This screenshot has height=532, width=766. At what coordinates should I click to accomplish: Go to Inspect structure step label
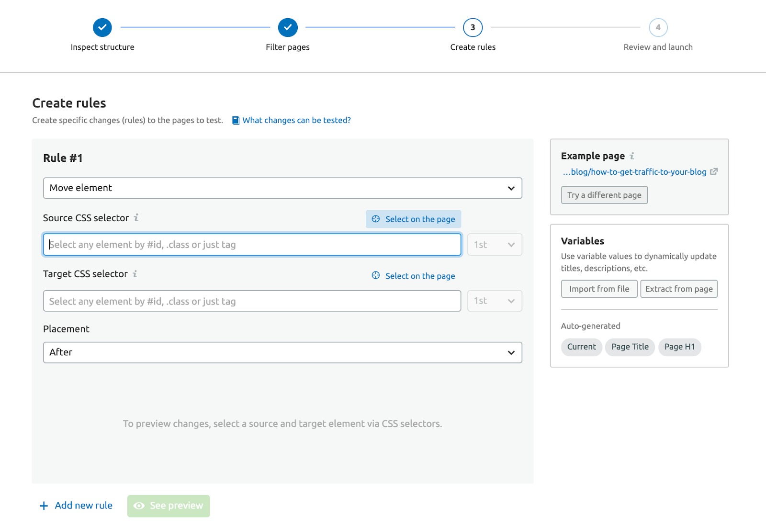tap(102, 47)
